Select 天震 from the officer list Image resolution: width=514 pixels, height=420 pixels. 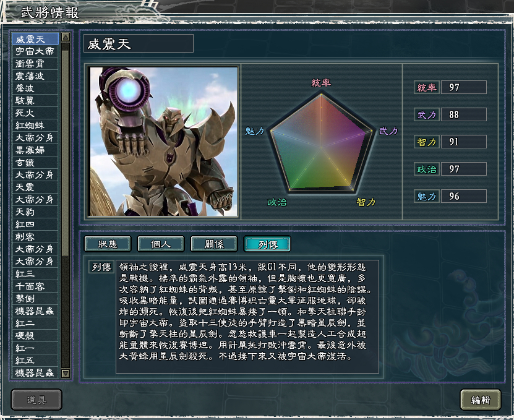[35, 187]
